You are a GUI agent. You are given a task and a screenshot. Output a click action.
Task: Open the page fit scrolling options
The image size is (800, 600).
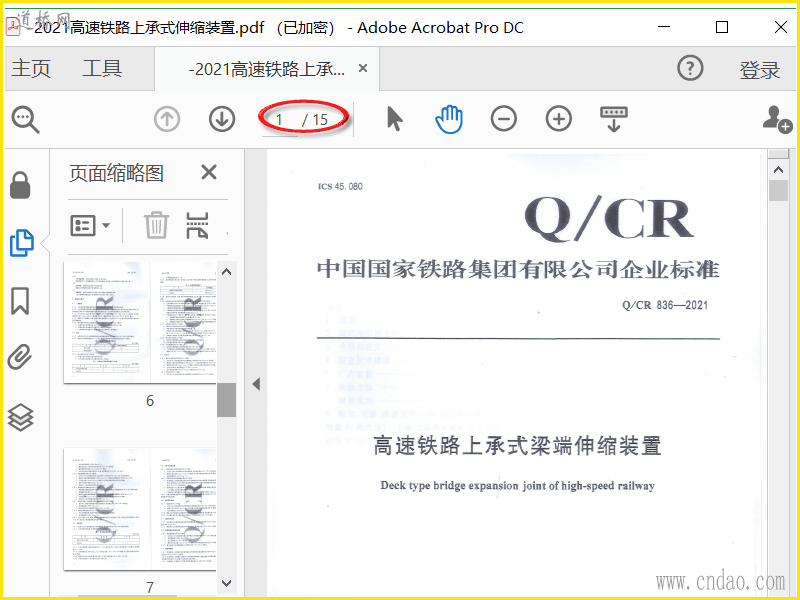coord(614,119)
